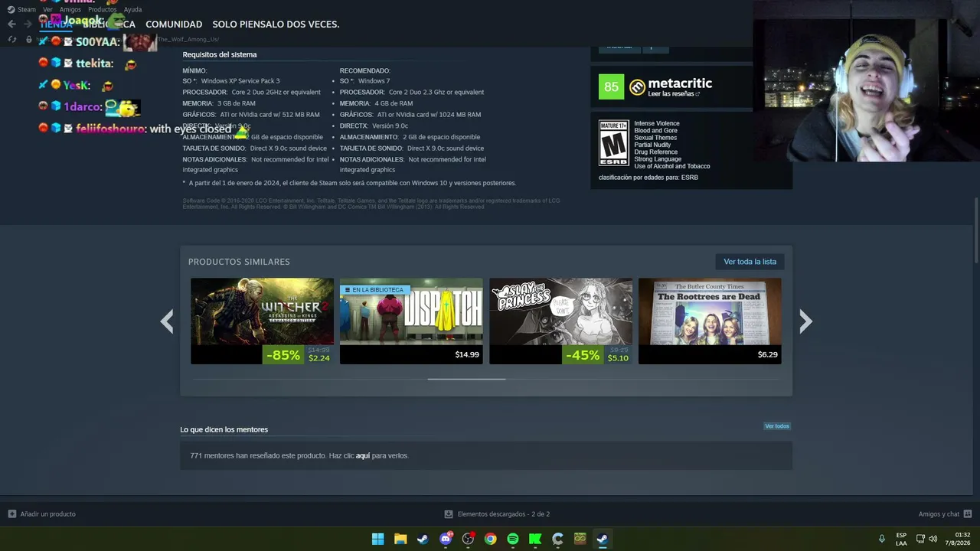This screenshot has height=551, width=980.
Task: Open the Dispatch product card
Action: [x=411, y=321]
